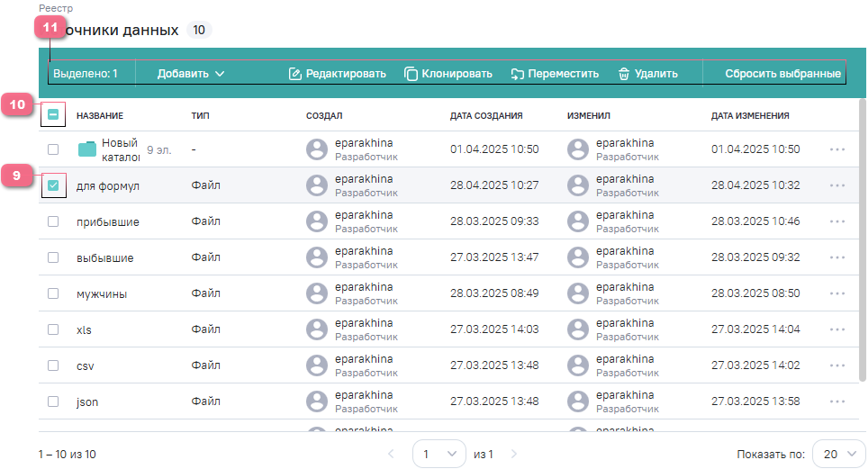Sort by the Название column header
The height and width of the screenshot is (469, 868).
pyautogui.click(x=100, y=115)
